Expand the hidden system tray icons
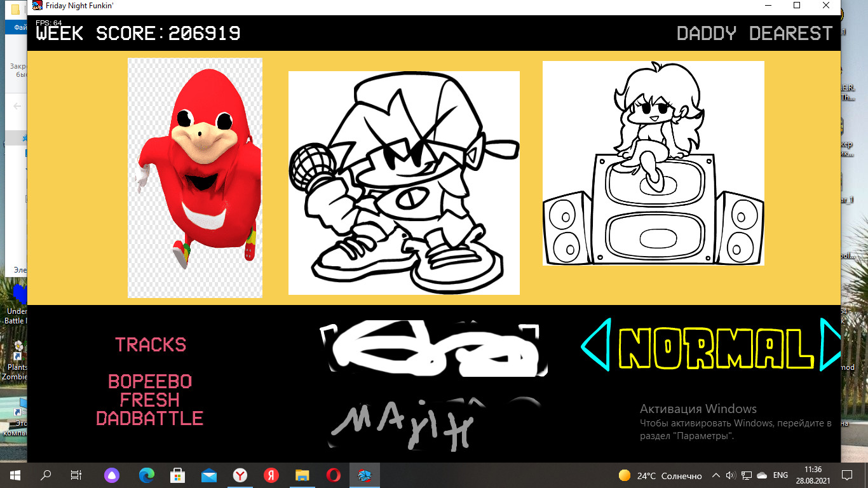 point(716,475)
